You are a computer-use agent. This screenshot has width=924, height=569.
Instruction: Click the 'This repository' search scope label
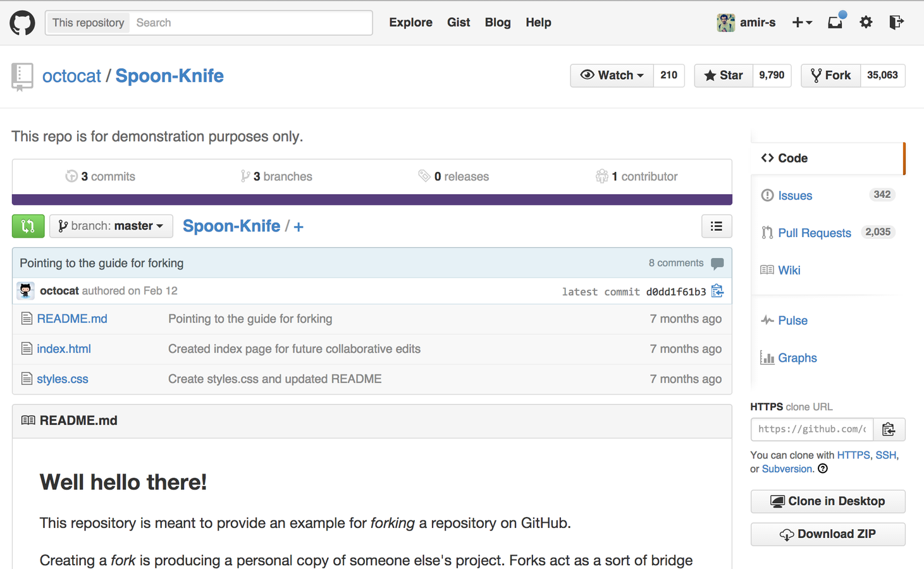[x=88, y=23]
